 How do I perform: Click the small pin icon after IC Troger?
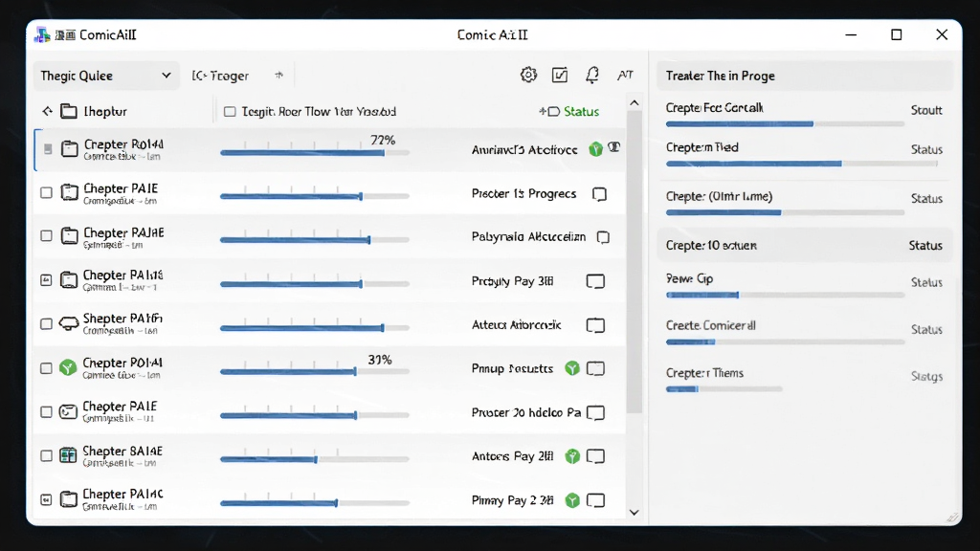point(278,75)
